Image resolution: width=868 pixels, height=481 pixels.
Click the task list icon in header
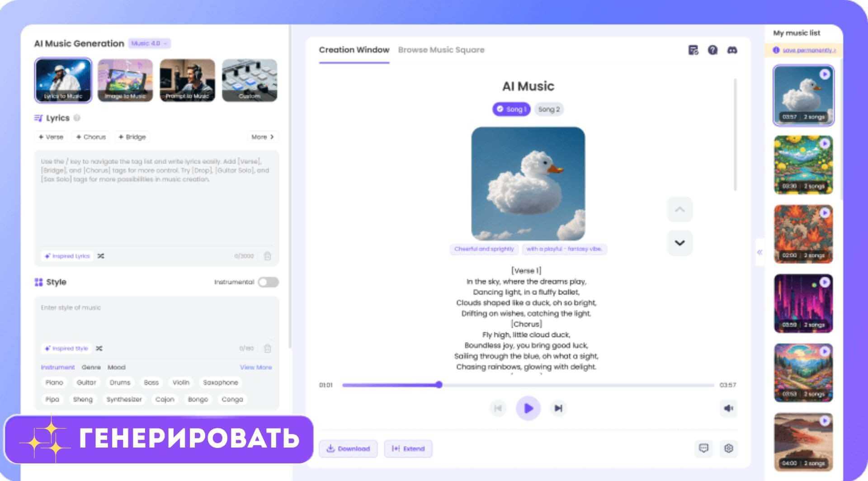693,50
